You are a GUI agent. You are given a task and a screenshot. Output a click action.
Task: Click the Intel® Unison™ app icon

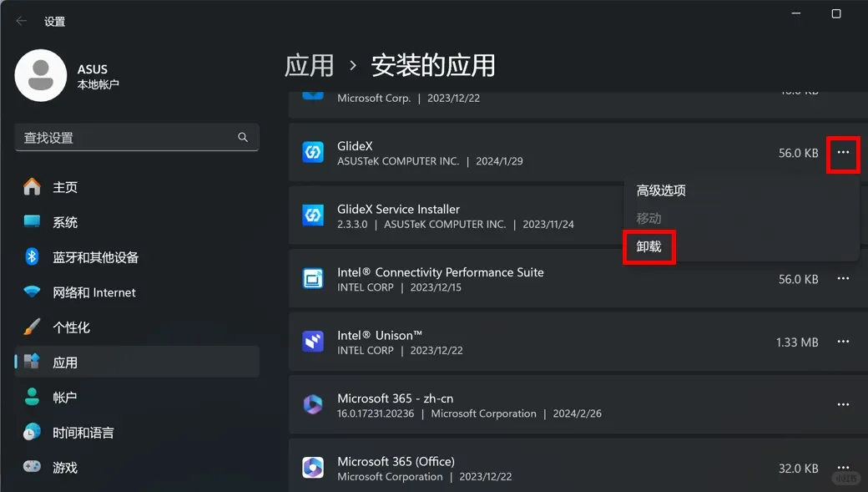313,342
